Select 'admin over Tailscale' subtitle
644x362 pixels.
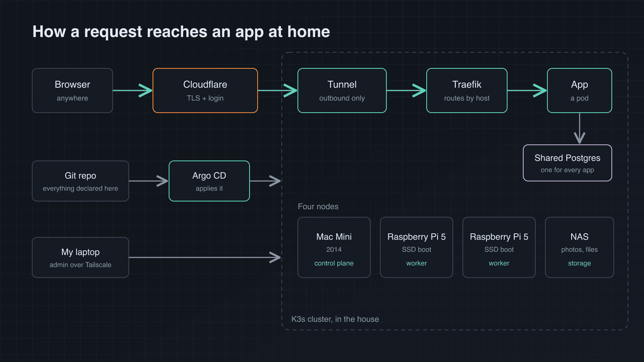[80, 265]
